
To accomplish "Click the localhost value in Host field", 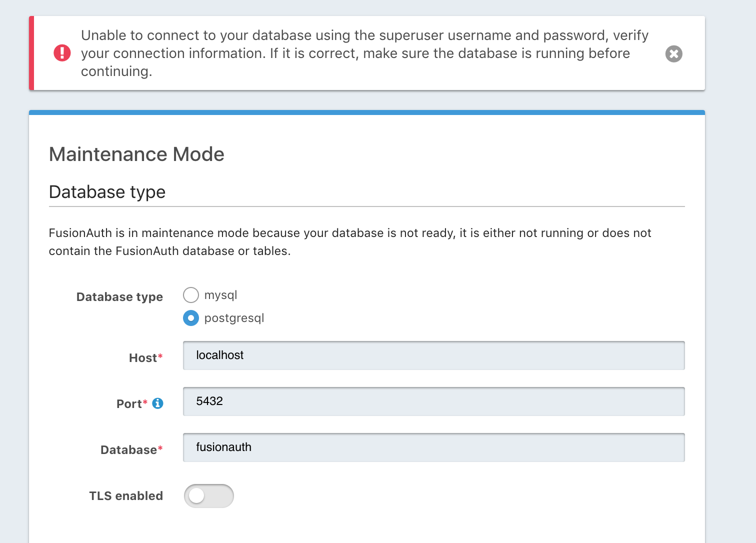I will (x=220, y=355).
